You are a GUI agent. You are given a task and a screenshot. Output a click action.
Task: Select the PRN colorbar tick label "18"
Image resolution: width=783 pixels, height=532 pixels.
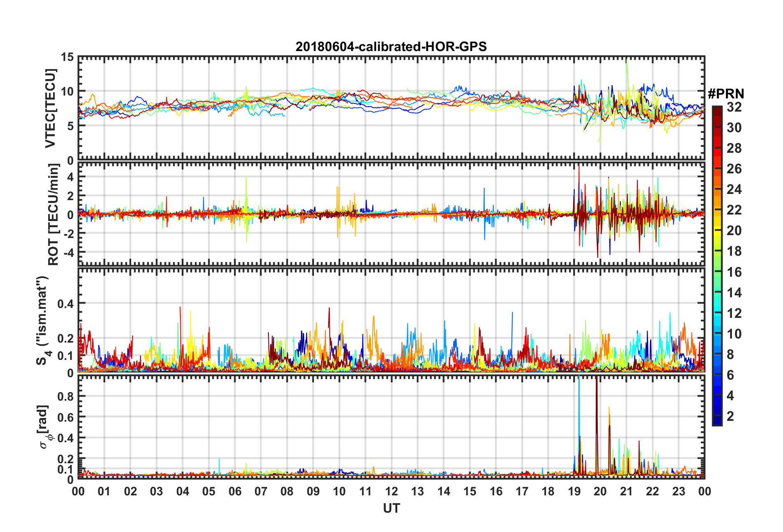pos(734,251)
